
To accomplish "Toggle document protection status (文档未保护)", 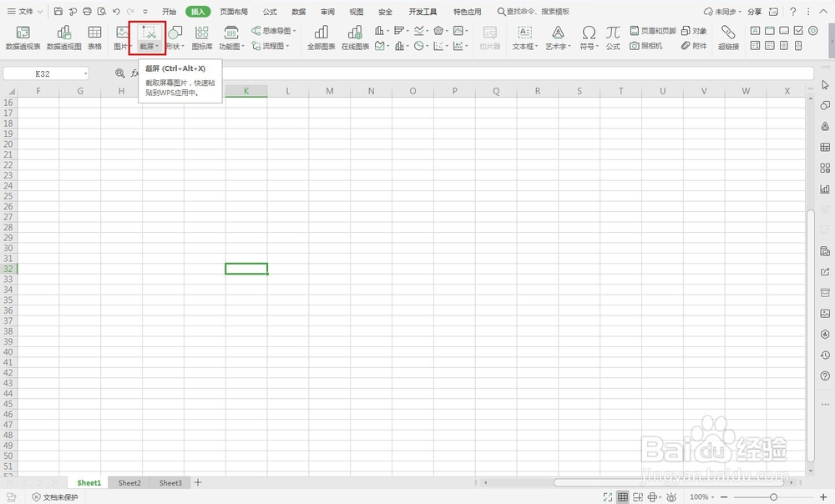I will point(55,497).
